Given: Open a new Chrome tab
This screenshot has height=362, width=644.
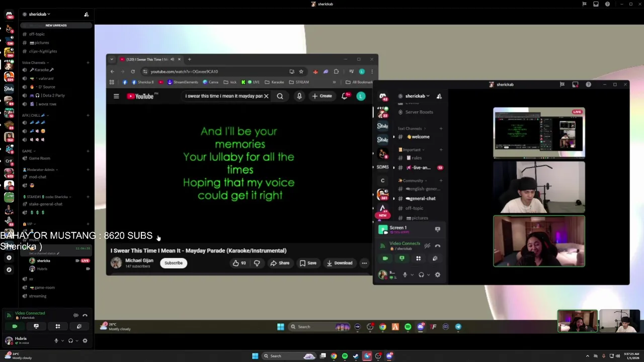Looking at the screenshot, I should coord(189,59).
